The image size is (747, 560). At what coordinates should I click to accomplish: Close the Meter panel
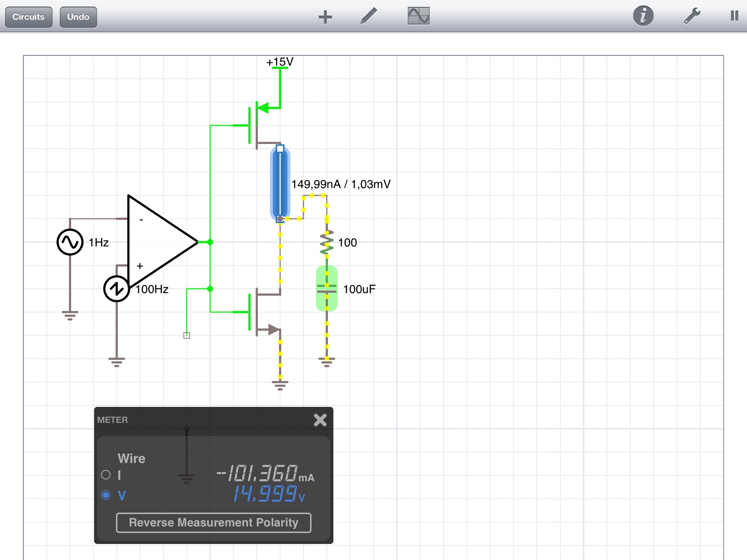(320, 420)
